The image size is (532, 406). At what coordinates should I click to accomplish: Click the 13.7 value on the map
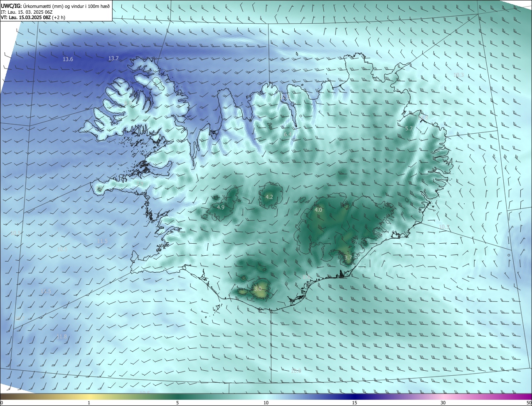pyautogui.click(x=113, y=59)
